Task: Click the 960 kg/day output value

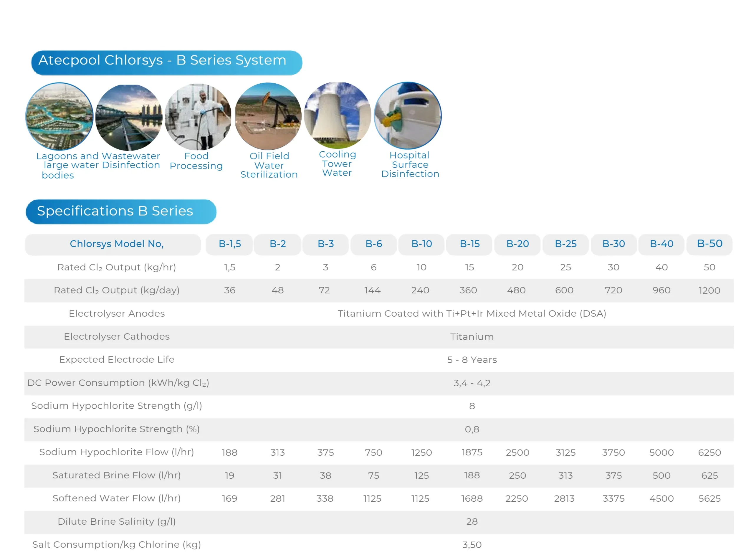Action: point(662,290)
